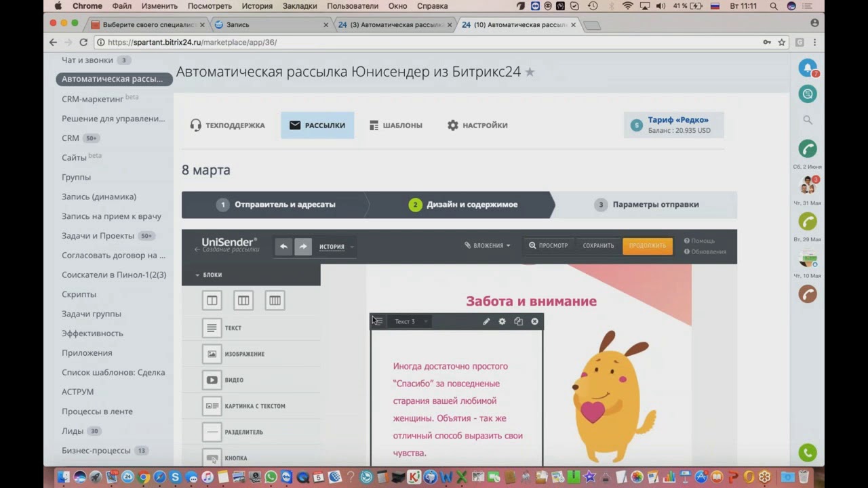Select the Изображение block icon
This screenshot has width=868, height=488.
pyautogui.click(x=212, y=354)
